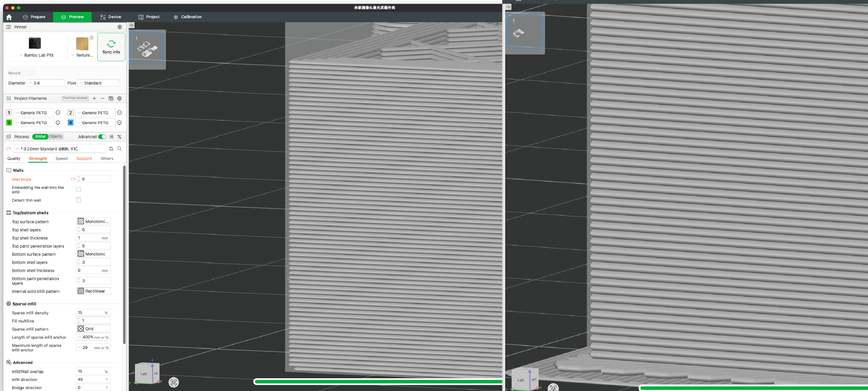Open the Printer settings gear icon
Image resolution: width=868 pixels, height=391 pixels.
120,27
